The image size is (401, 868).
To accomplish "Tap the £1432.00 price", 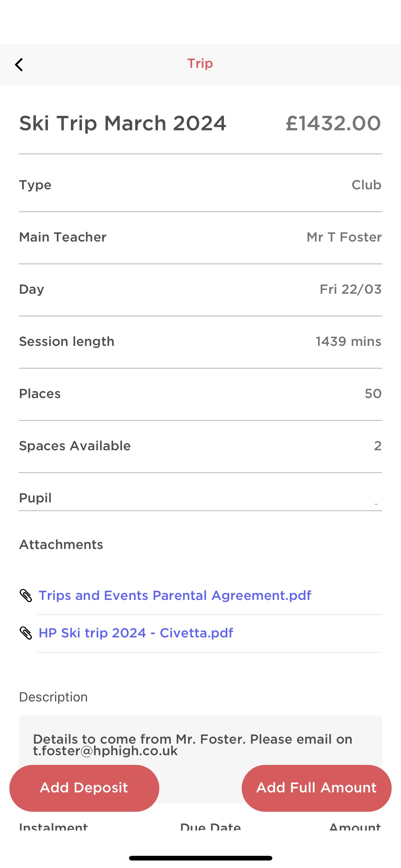I will click(x=333, y=123).
